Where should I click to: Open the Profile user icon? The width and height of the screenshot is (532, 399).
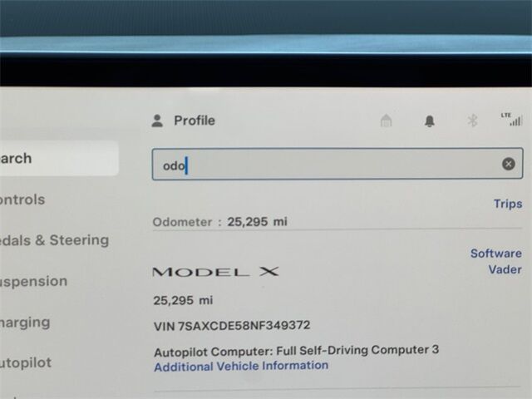157,121
